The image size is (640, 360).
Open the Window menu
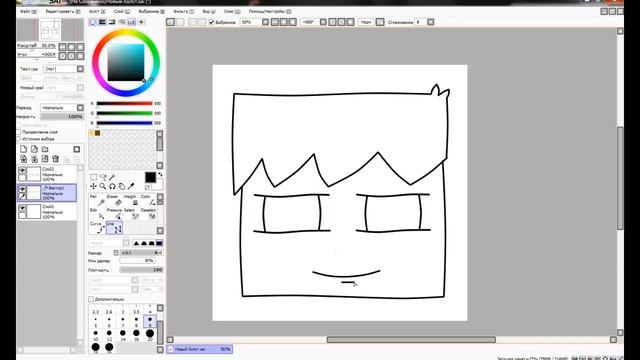click(232, 11)
